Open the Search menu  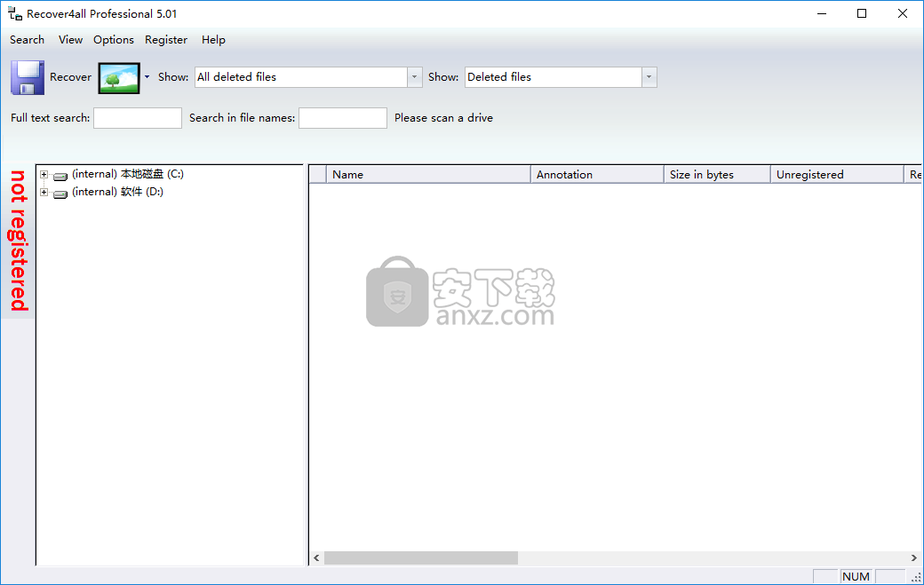tap(28, 39)
